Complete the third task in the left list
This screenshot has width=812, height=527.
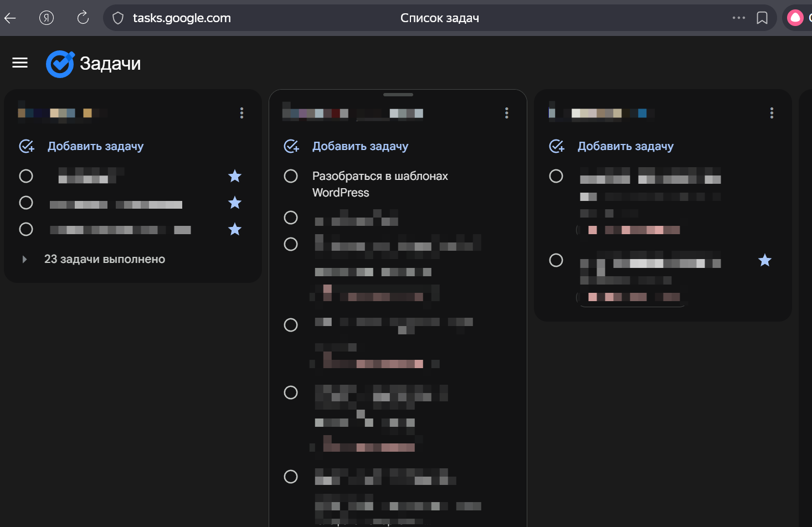click(26, 229)
